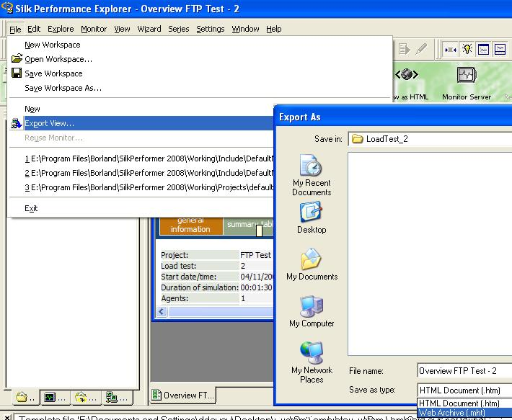This screenshot has width=512, height=420.
Task: Click the empty file list area
Action: pyautogui.click(x=430, y=254)
